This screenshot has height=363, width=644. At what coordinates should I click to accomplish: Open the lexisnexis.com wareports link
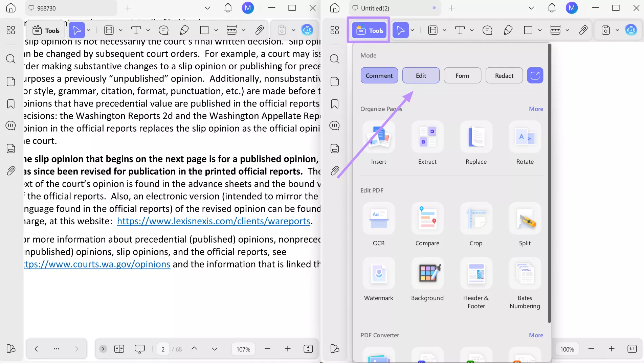(214, 221)
